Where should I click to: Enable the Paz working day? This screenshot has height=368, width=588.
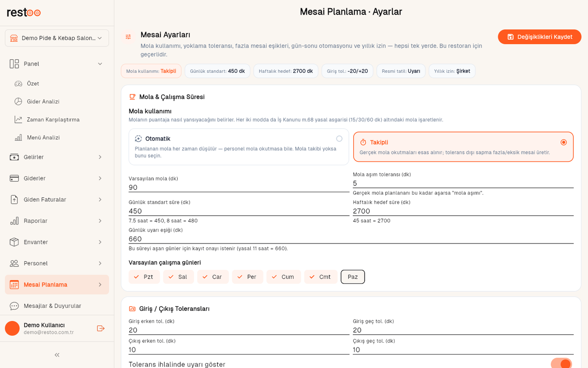coord(353,277)
